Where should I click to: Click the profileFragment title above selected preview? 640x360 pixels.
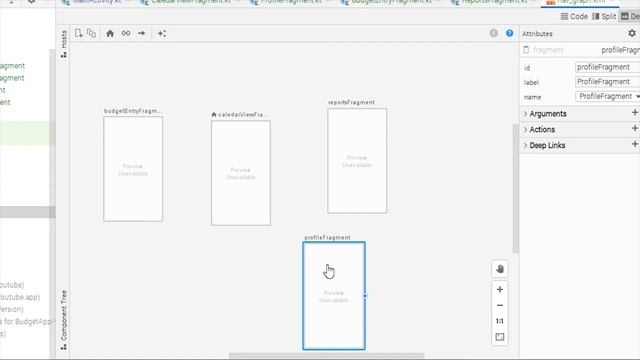[327, 238]
